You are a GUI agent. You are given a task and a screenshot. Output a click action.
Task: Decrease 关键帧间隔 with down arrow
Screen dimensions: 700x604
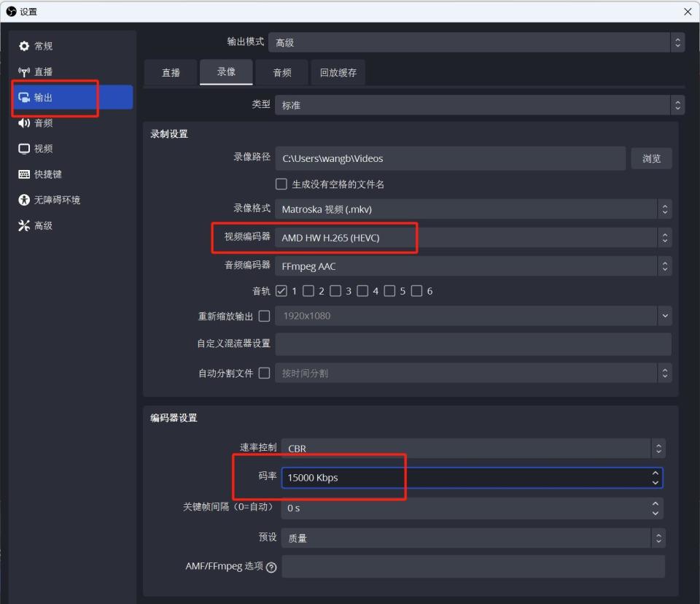tap(655, 513)
